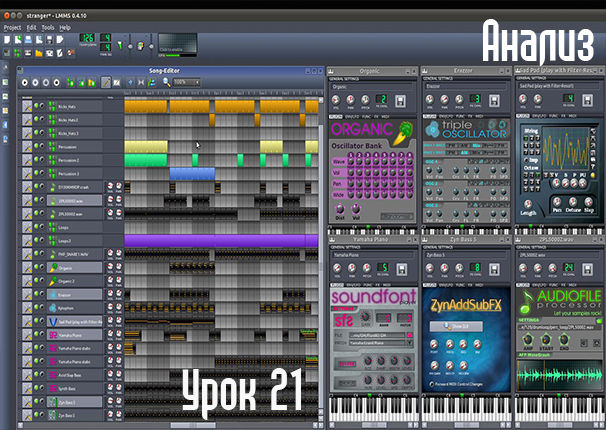The height and width of the screenshot is (430, 606).
Task: Stop playback in Song-Editor
Action: [56, 82]
